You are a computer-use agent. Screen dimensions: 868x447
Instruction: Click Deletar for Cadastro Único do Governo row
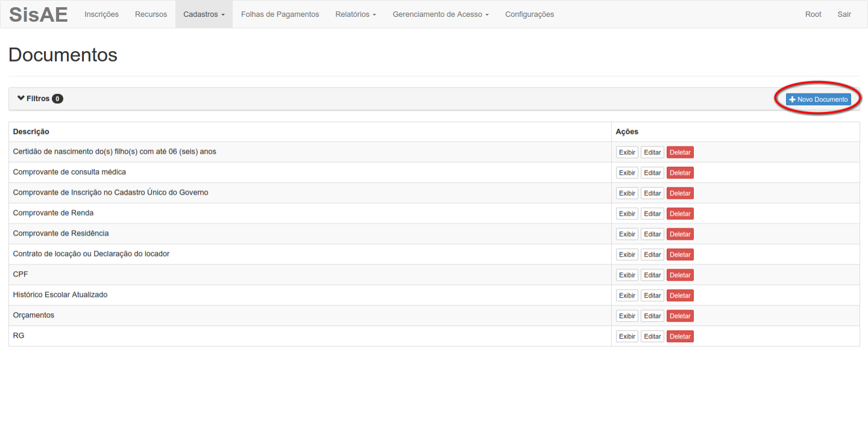pos(680,193)
